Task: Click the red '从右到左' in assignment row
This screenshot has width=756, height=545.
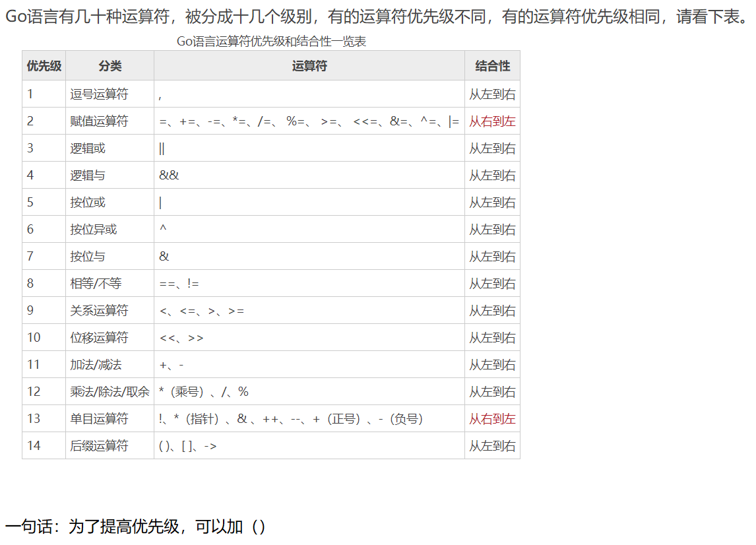Action: click(492, 121)
